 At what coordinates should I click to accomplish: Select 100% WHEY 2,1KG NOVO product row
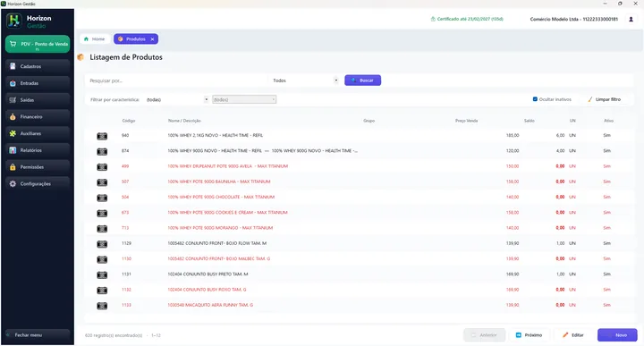tap(359, 135)
